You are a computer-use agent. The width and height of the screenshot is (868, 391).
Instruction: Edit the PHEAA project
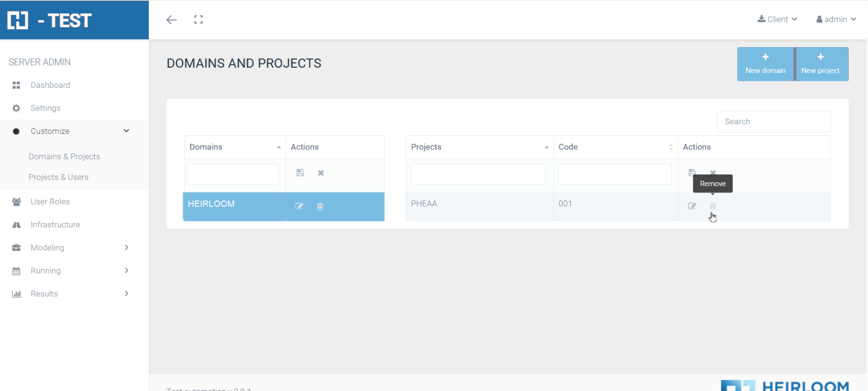coord(692,206)
